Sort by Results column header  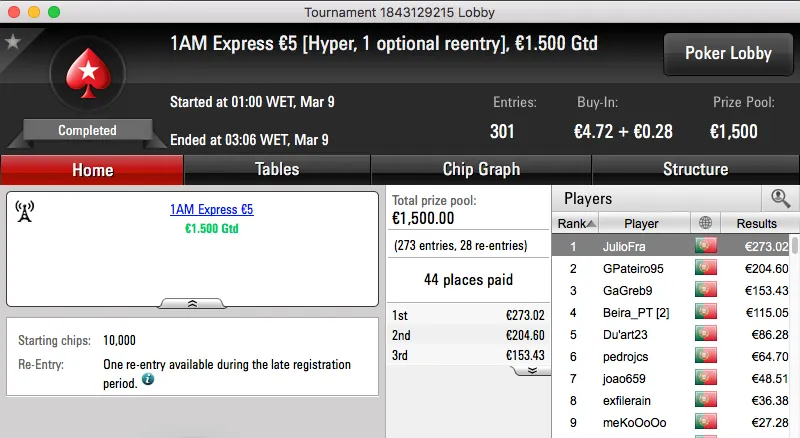[756, 223]
